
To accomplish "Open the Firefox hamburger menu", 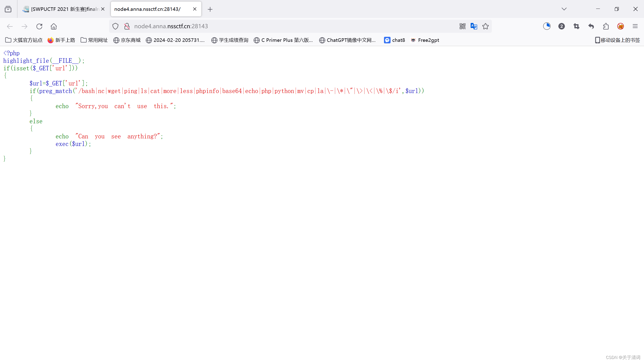I will pos(635,26).
